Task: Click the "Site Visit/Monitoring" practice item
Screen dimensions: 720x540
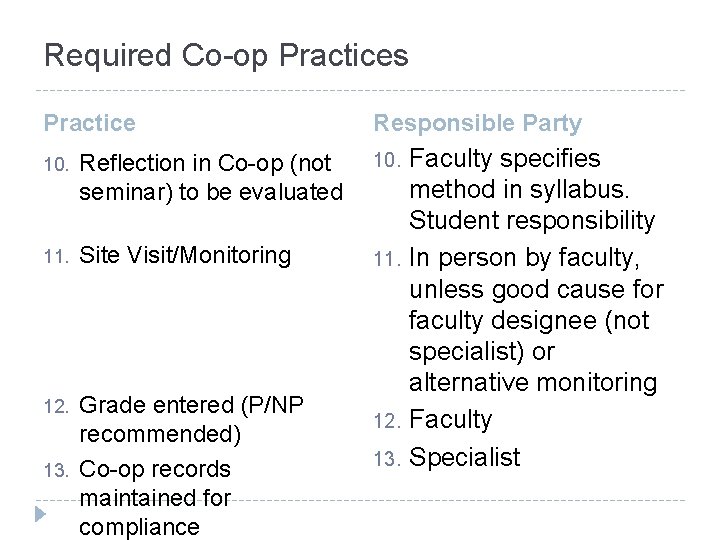Action: pyautogui.click(x=184, y=255)
